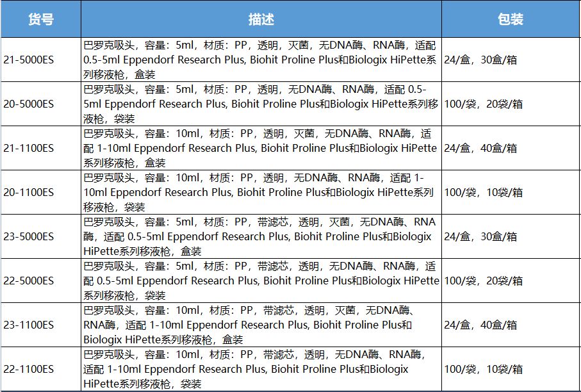Select product number 22-5000ES cell

click(41, 281)
